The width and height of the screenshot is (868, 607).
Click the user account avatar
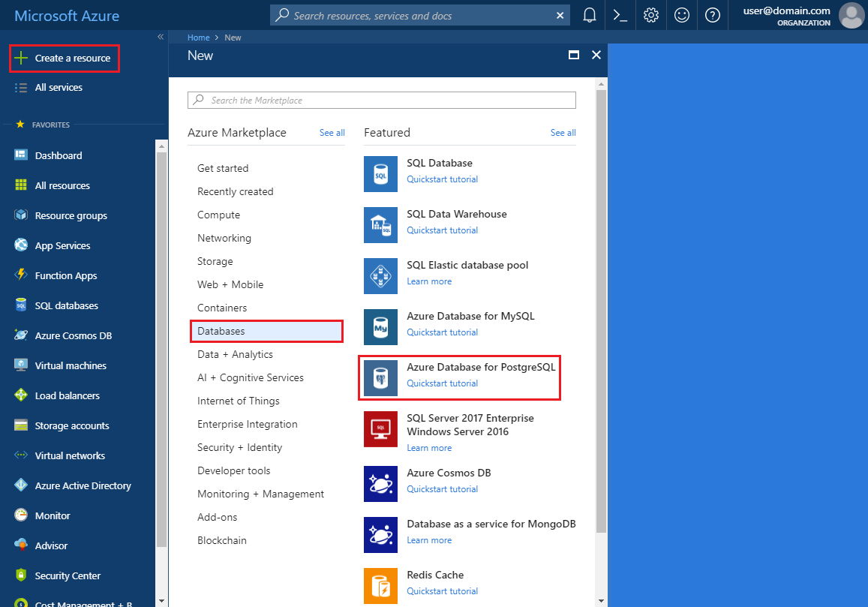coord(851,15)
